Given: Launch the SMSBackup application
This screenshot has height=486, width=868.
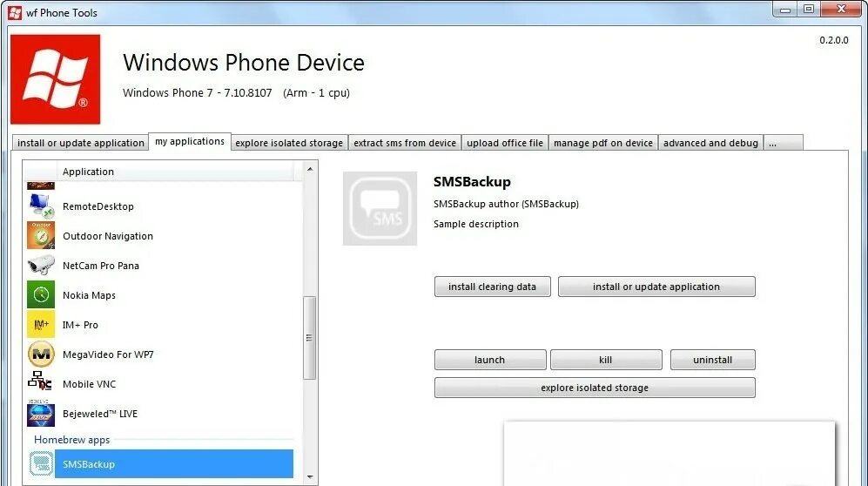Looking at the screenshot, I should [490, 360].
